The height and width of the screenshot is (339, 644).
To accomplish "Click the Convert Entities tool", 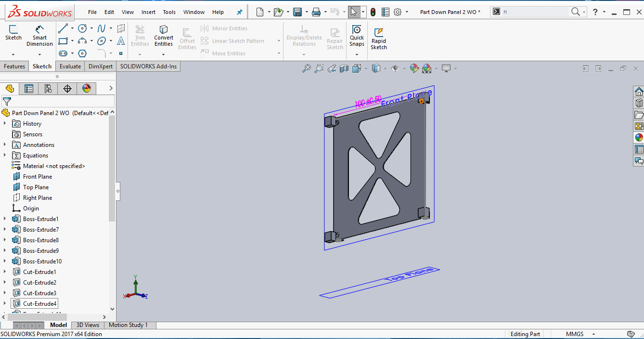I will coord(164,36).
